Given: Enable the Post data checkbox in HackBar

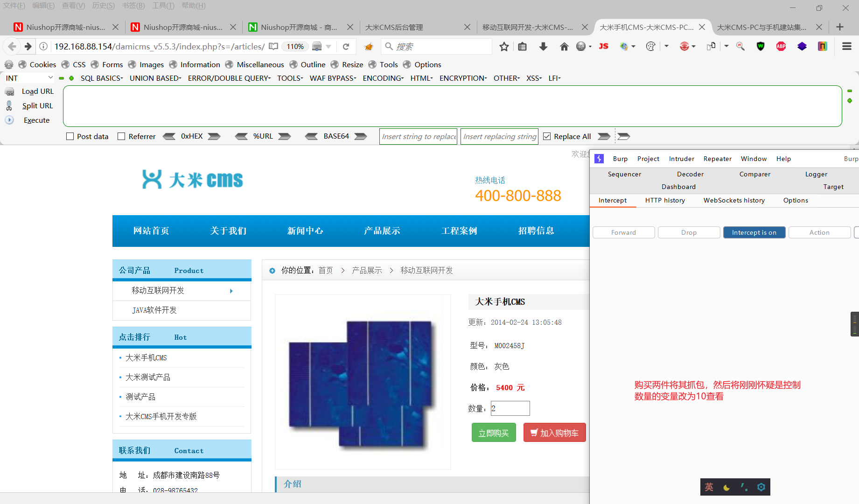Looking at the screenshot, I should pos(70,136).
